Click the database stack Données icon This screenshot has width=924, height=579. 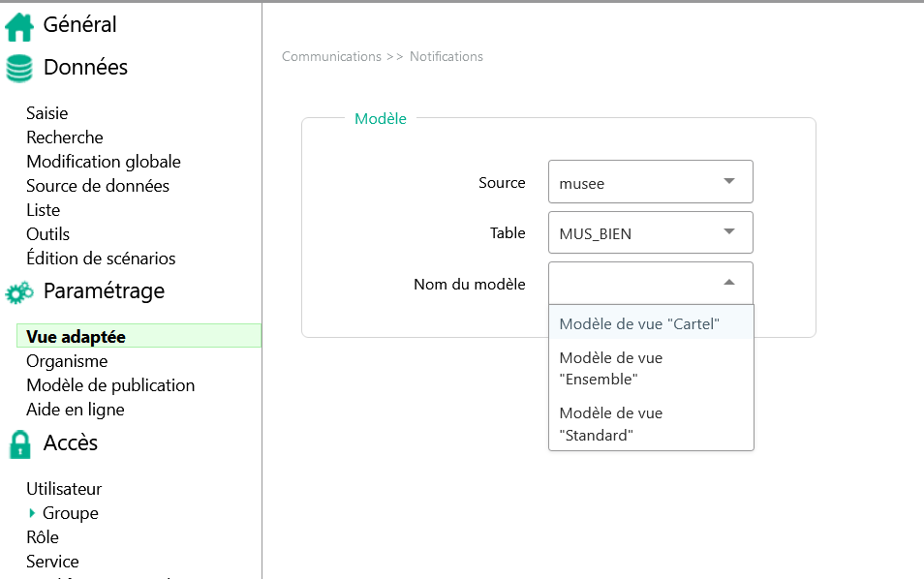[x=18, y=69]
